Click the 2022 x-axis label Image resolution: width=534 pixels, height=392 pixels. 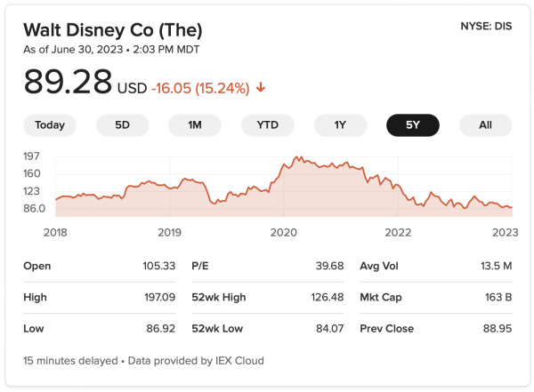(x=397, y=232)
